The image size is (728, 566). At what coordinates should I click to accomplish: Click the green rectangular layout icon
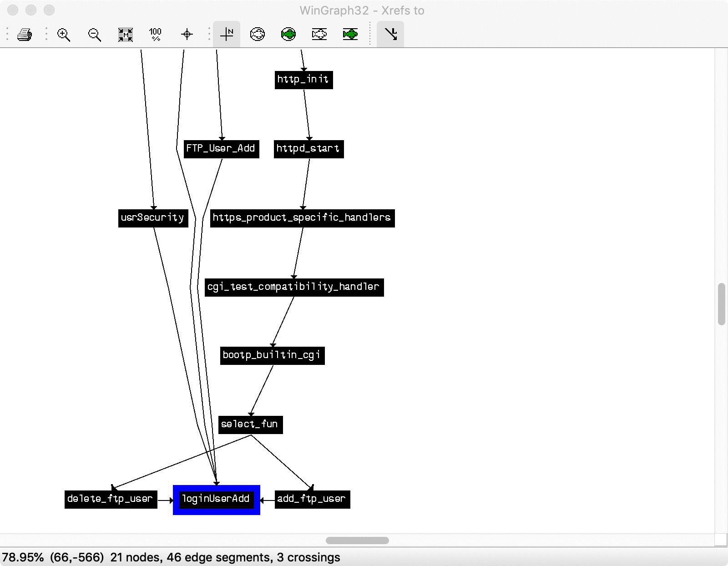click(x=350, y=34)
